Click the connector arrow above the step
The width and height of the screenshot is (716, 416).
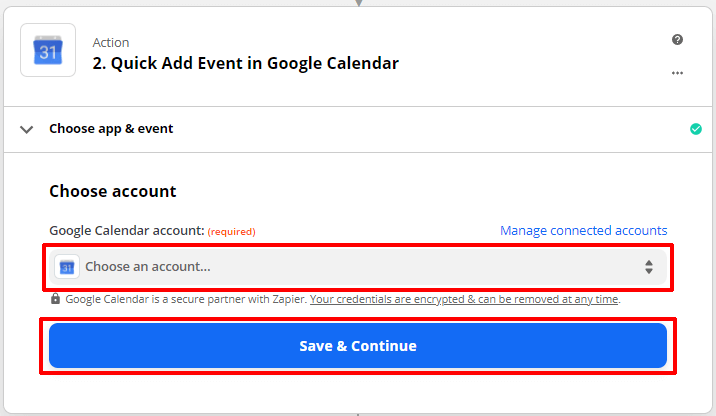(358, 3)
